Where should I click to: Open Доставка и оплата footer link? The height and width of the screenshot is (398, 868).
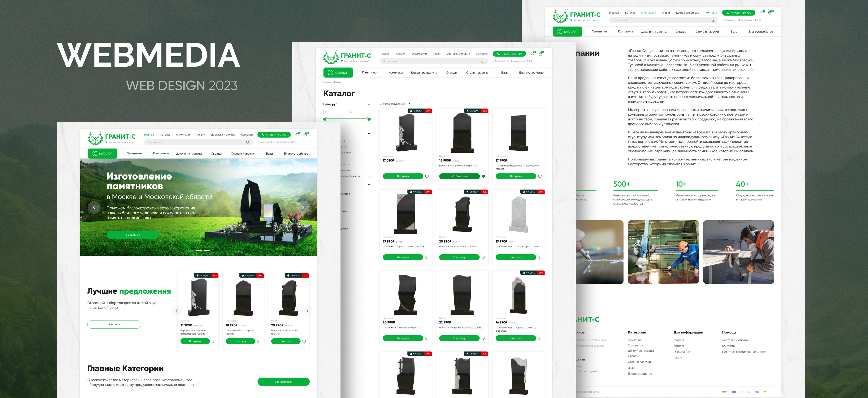(x=735, y=340)
